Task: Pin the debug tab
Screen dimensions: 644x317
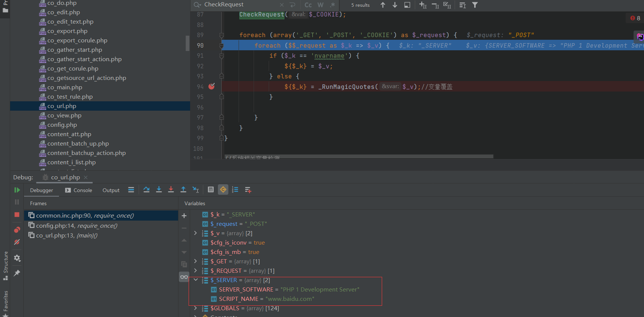Action: click(x=17, y=273)
